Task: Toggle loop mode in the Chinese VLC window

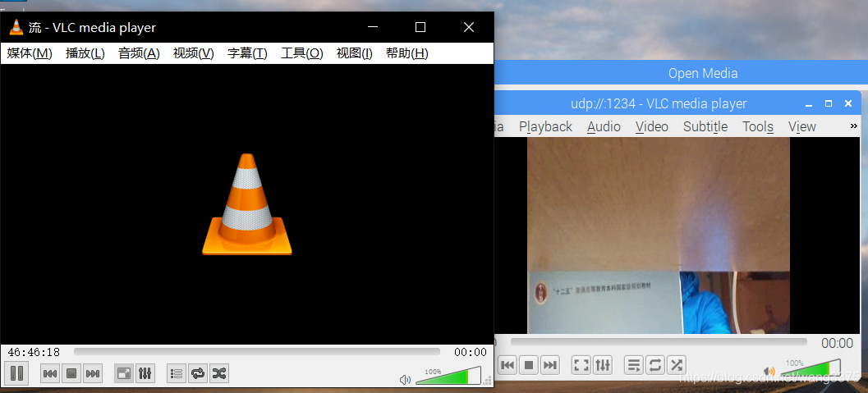Action: (198, 373)
